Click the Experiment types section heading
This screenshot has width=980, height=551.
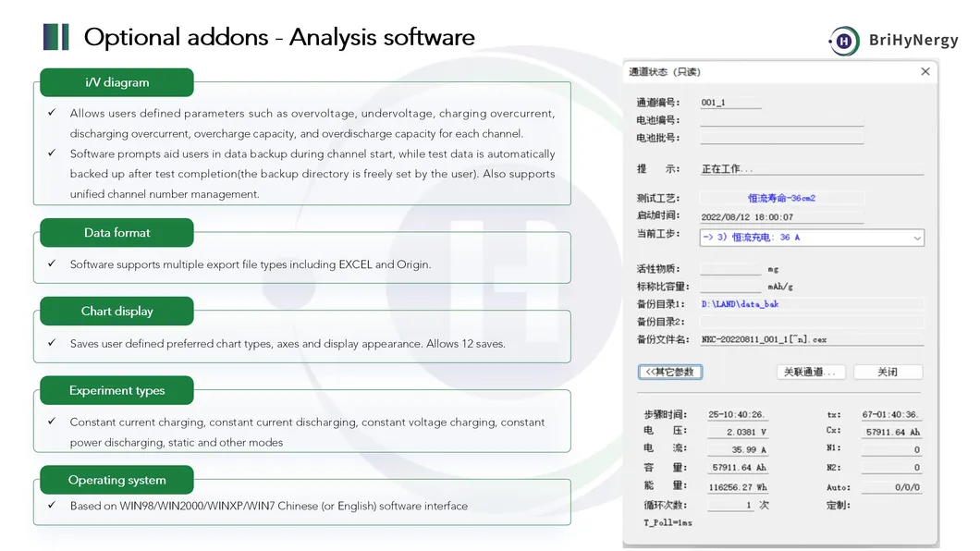[116, 390]
